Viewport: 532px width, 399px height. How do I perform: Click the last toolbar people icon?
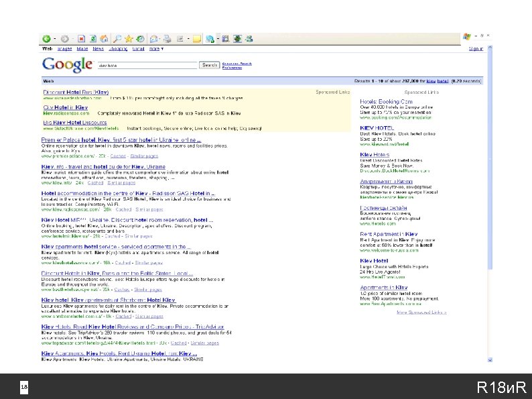[249, 39]
